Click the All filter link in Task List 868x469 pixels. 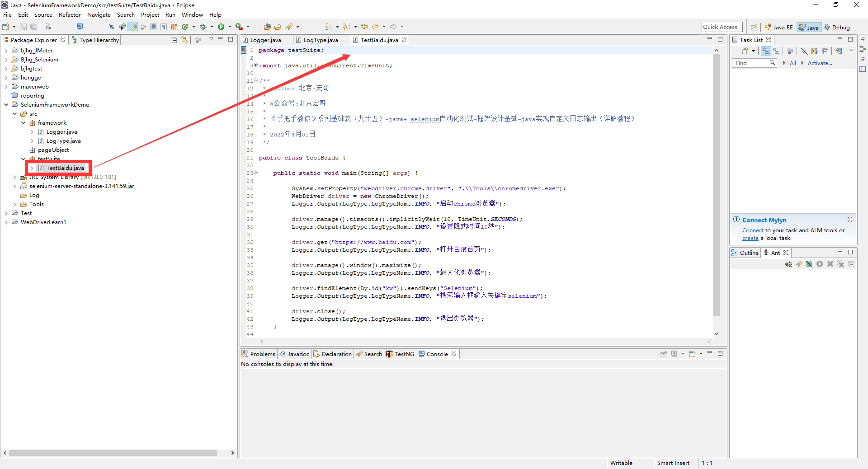pyautogui.click(x=793, y=63)
